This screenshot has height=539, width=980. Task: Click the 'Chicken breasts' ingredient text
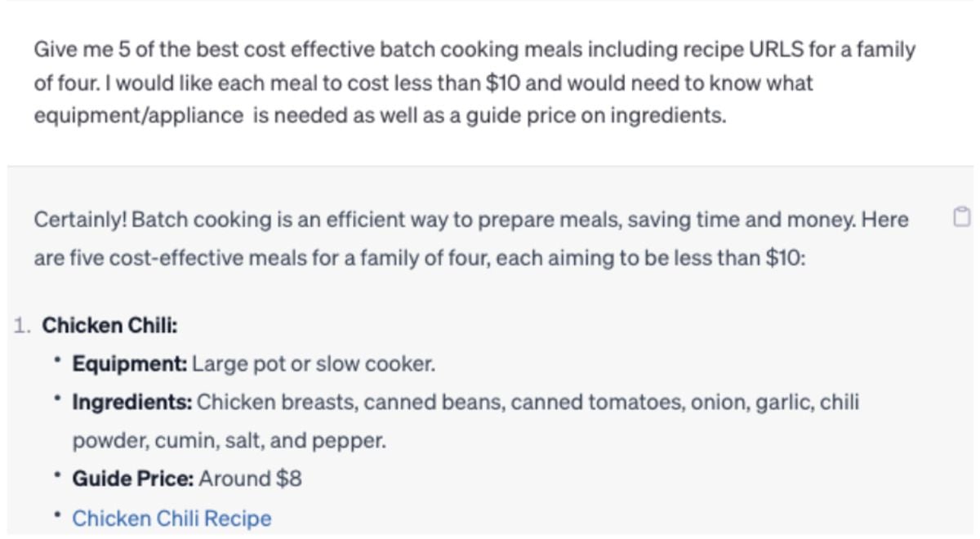click(x=277, y=403)
